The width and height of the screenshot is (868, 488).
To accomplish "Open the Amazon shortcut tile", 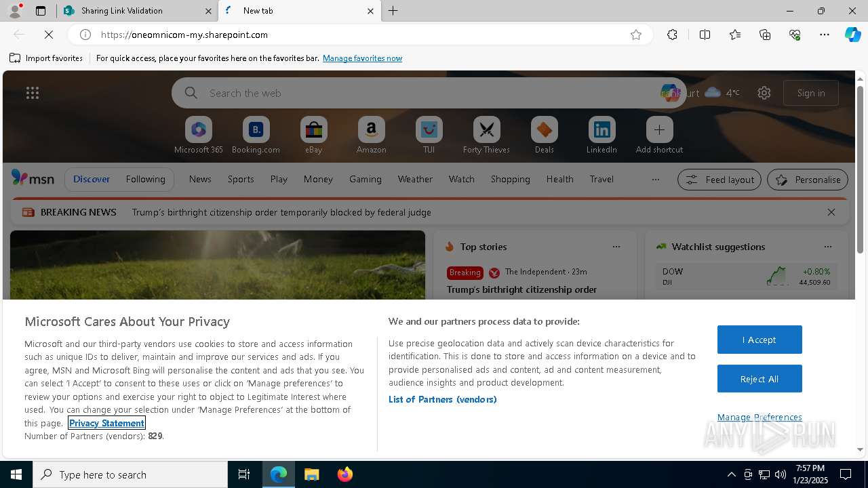I will (x=372, y=136).
